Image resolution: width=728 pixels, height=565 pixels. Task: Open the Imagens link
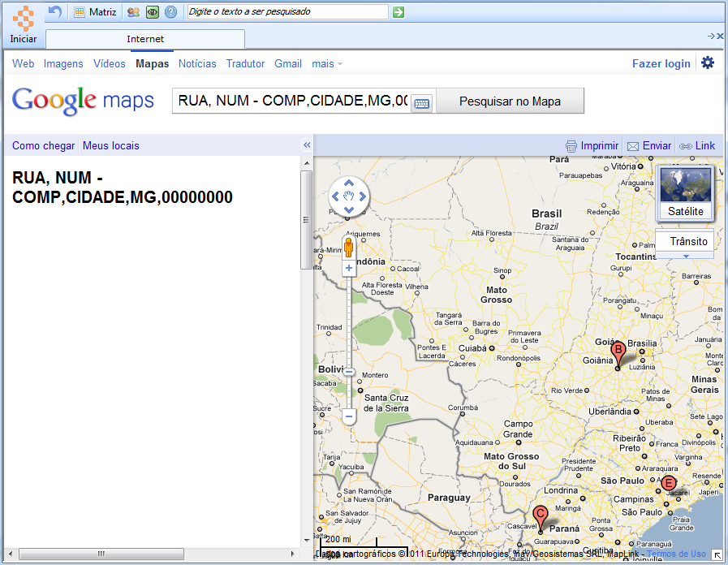(63, 63)
